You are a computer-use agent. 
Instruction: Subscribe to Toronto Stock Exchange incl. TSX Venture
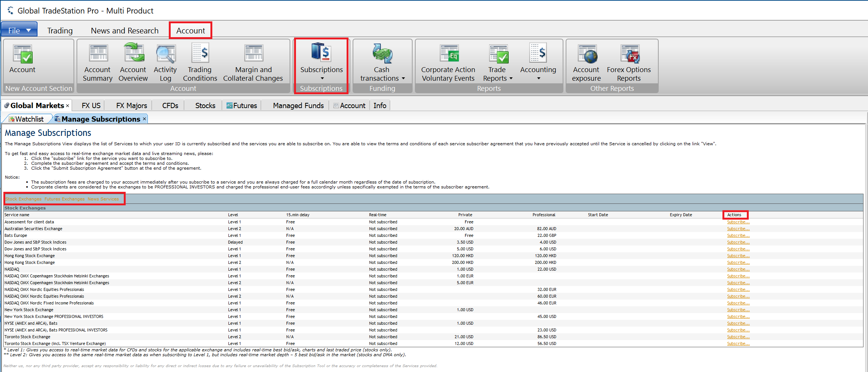click(x=738, y=343)
